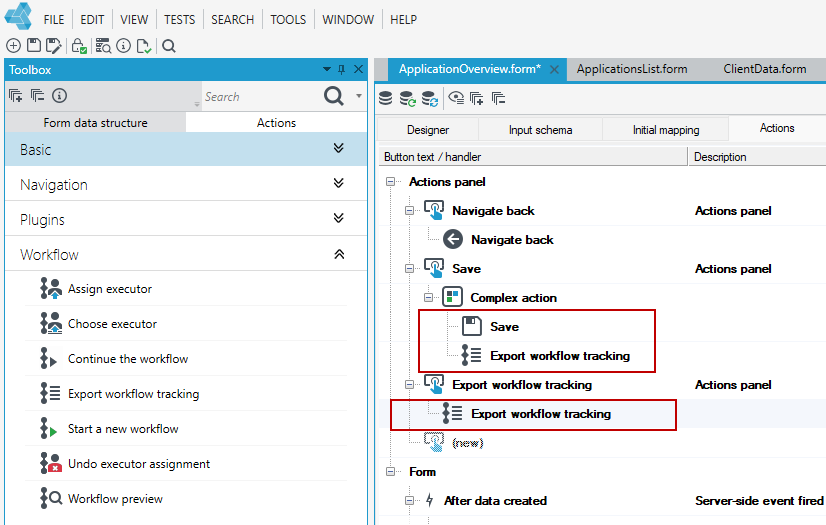Collapse the Save button node
The height and width of the screenshot is (525, 826).
pos(409,269)
